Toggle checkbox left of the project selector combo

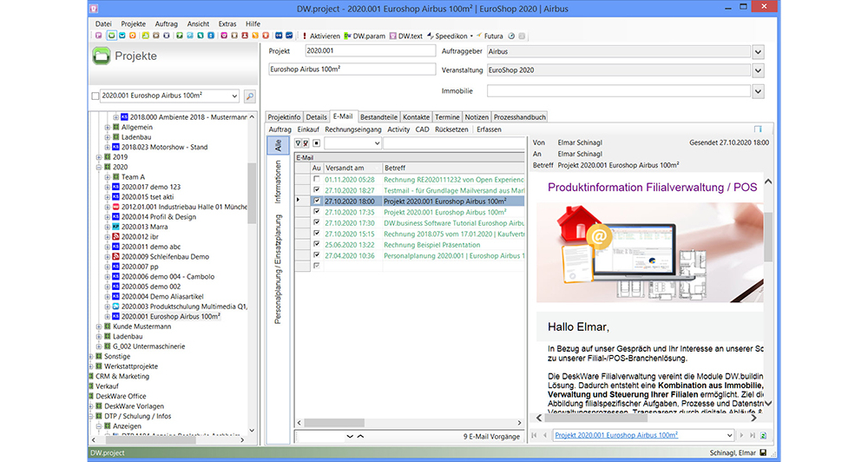point(95,96)
